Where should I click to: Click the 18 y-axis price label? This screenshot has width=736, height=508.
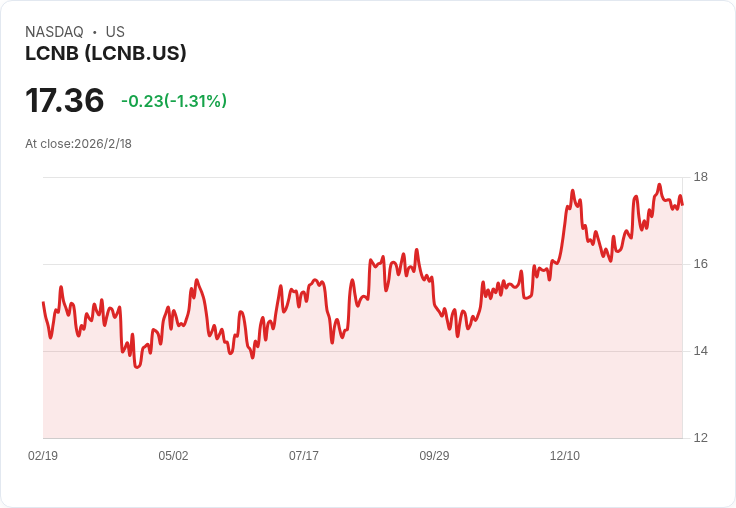point(701,177)
